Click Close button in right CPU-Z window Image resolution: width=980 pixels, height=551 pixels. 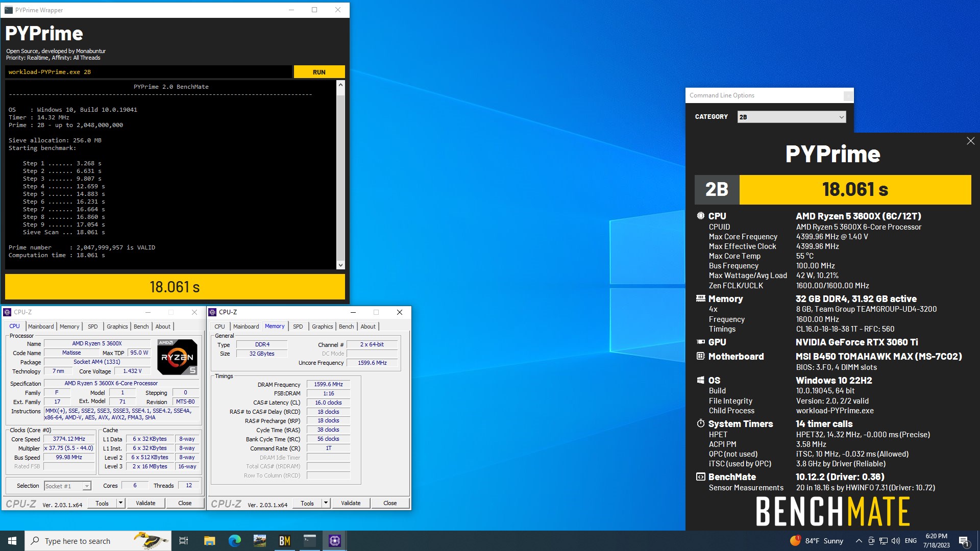(x=390, y=504)
